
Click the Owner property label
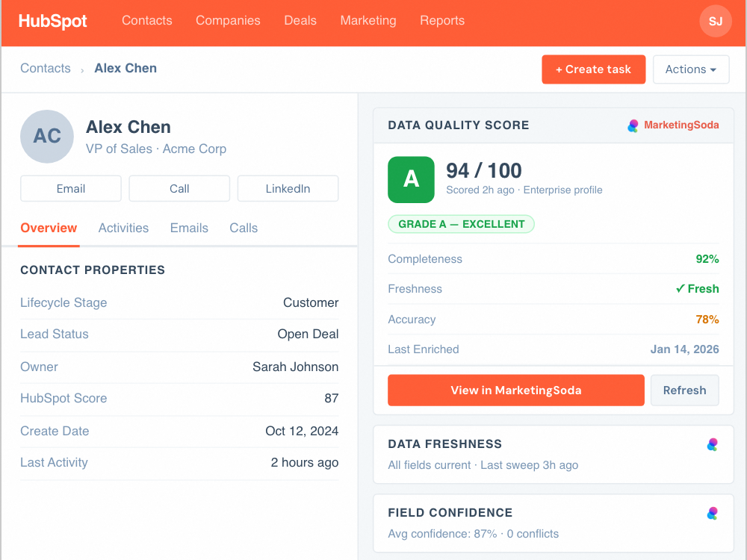click(39, 367)
